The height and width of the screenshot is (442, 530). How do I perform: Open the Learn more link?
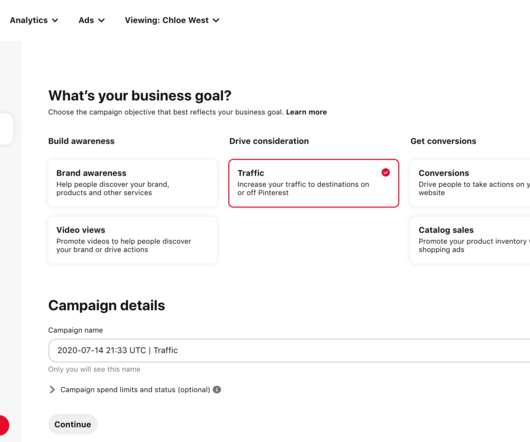[x=306, y=112]
